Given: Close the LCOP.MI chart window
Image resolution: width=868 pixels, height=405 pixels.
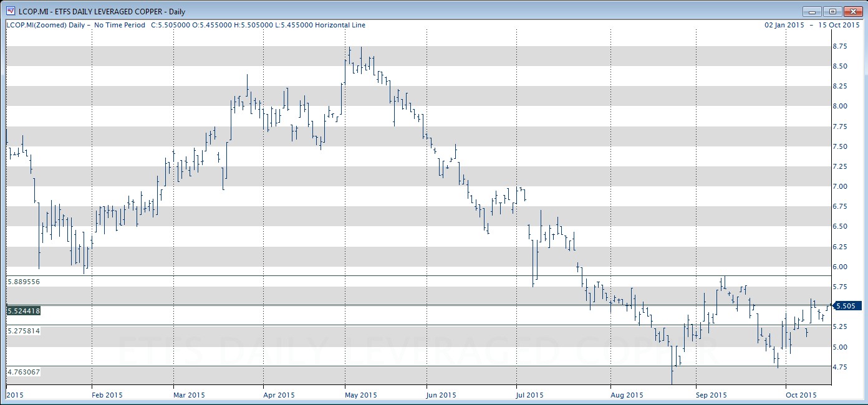Looking at the screenshot, I should pos(851,11).
